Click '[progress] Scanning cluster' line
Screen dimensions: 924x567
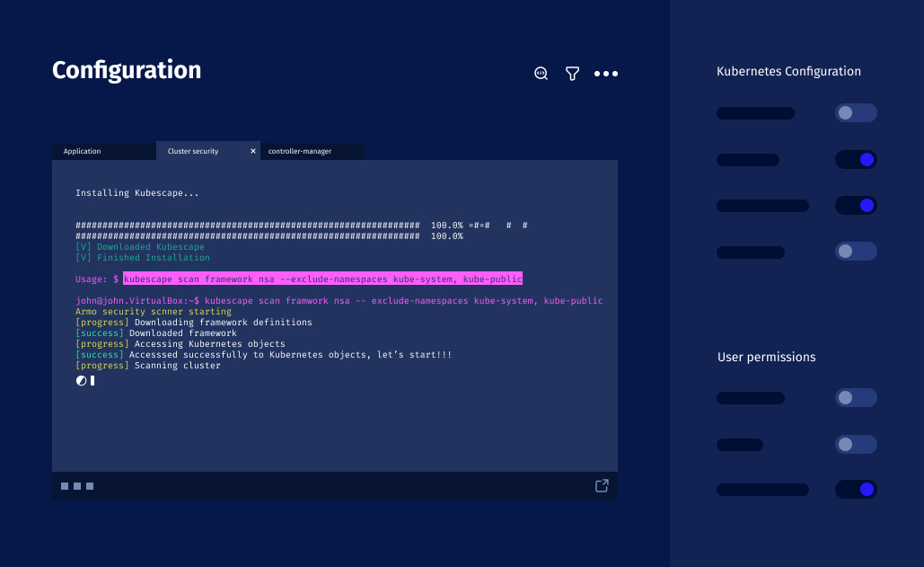[148, 366]
